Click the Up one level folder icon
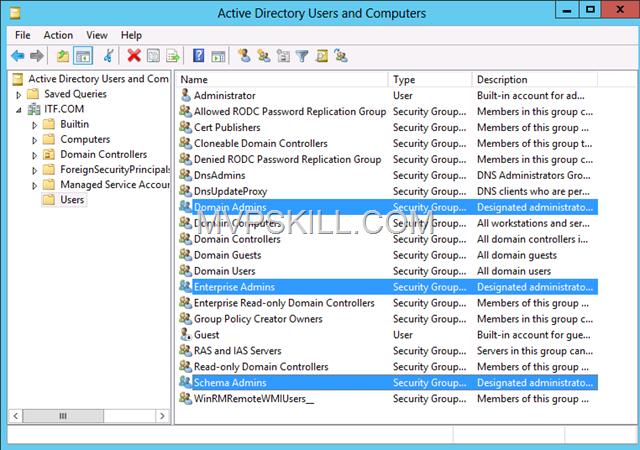The image size is (640, 450). tap(63, 56)
